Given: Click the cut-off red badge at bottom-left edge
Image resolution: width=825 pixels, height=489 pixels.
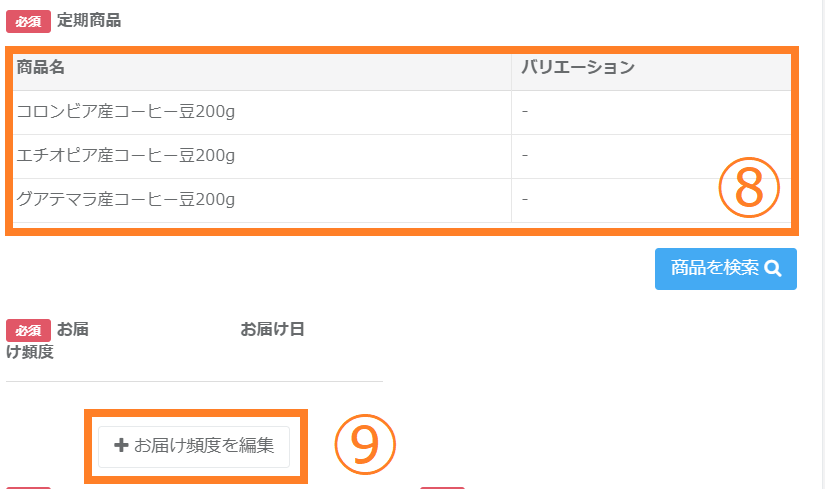Looking at the screenshot, I should tap(28, 487).
